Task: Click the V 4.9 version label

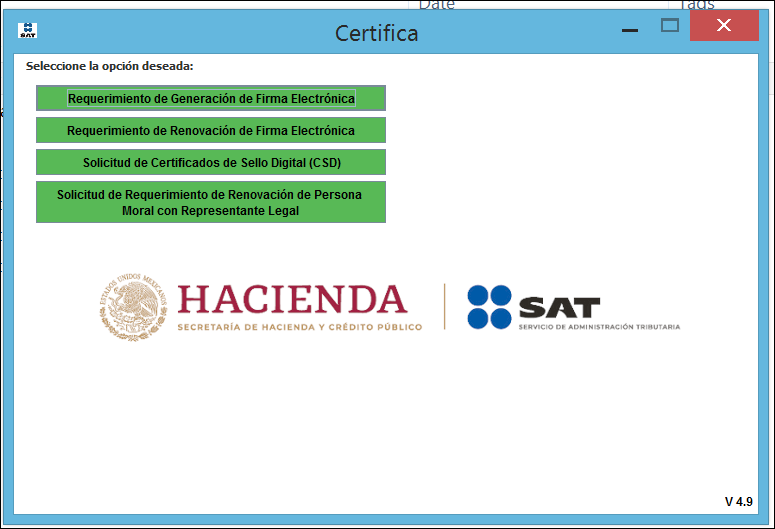Action: point(738,501)
